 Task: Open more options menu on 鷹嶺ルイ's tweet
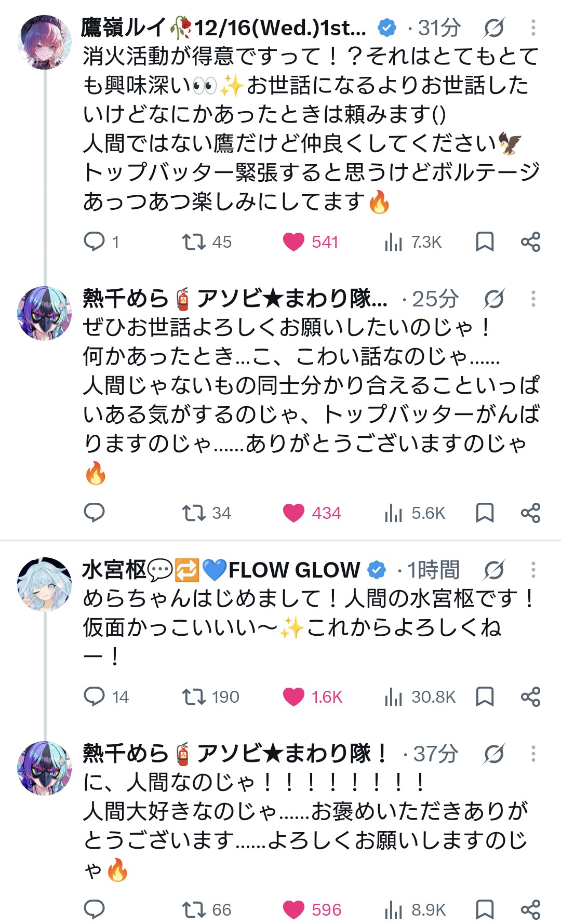[x=533, y=28]
